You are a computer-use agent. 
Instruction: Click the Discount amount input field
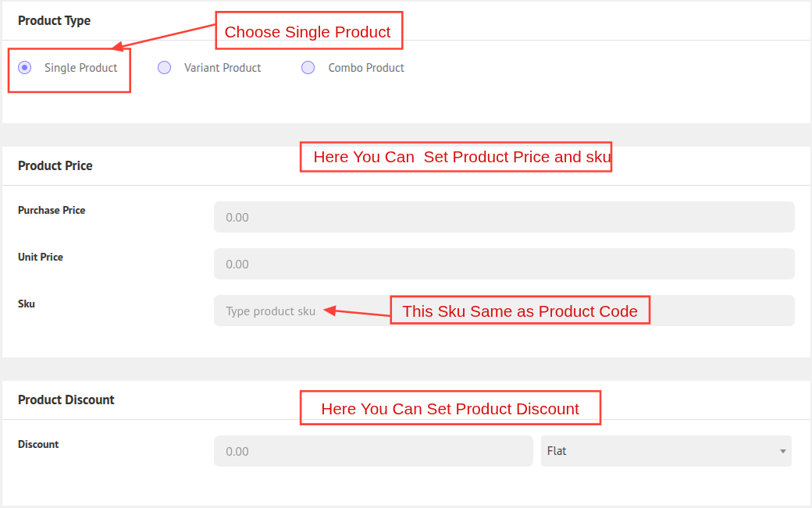coord(372,451)
